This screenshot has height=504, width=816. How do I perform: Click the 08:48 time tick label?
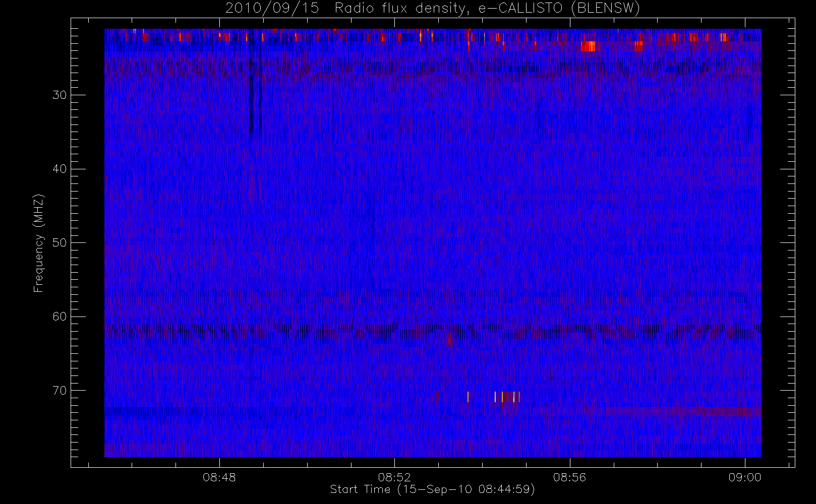(x=219, y=477)
